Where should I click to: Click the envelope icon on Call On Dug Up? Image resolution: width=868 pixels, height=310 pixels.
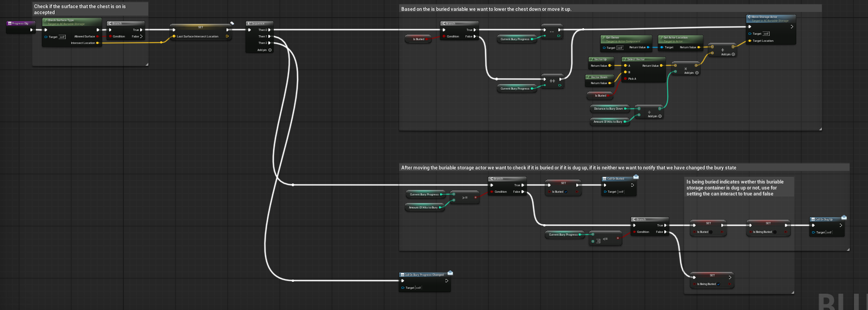click(844, 217)
